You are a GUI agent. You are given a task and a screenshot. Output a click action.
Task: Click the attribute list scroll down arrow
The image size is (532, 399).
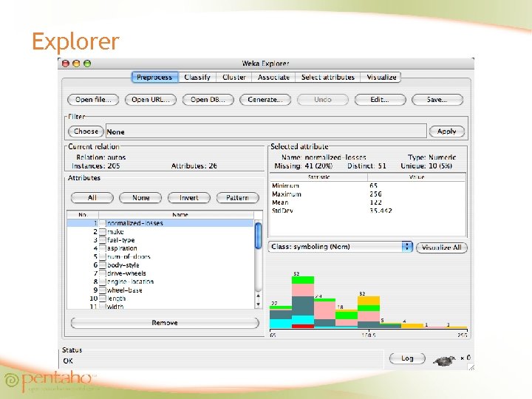point(258,304)
